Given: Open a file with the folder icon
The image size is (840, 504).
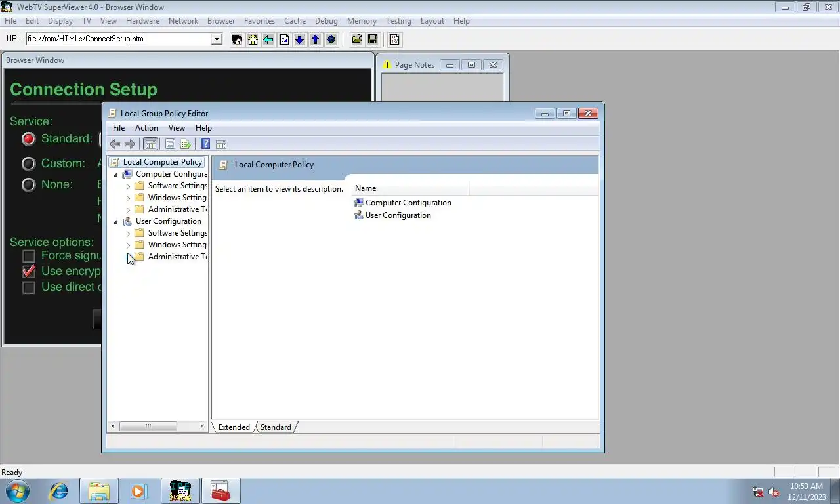Looking at the screenshot, I should (357, 39).
